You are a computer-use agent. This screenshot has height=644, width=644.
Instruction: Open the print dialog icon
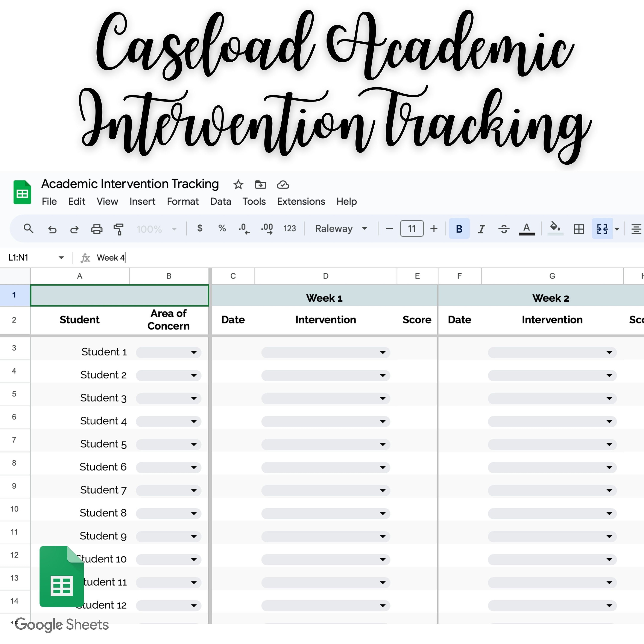(x=97, y=229)
